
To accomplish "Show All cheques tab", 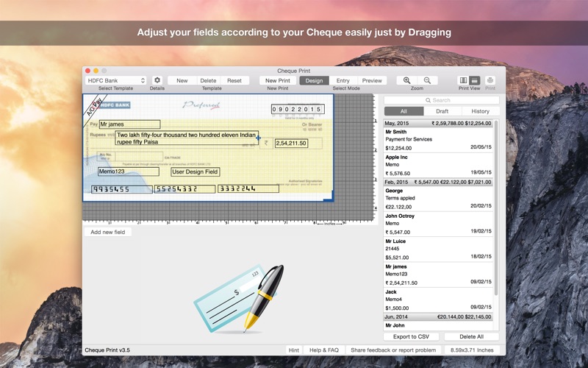I will 404,111.
